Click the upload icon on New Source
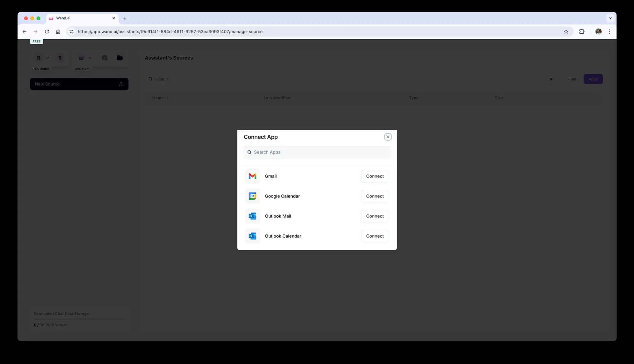Image resolution: width=634 pixels, height=364 pixels. (121, 84)
